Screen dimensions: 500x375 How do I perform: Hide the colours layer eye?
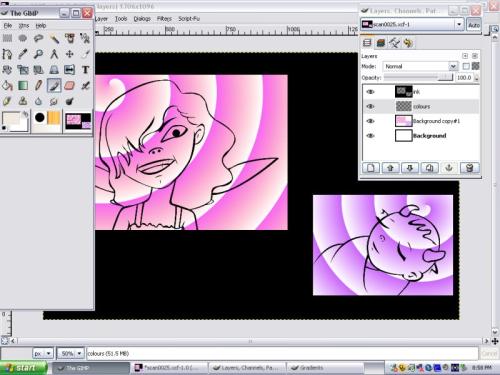[x=370, y=106]
